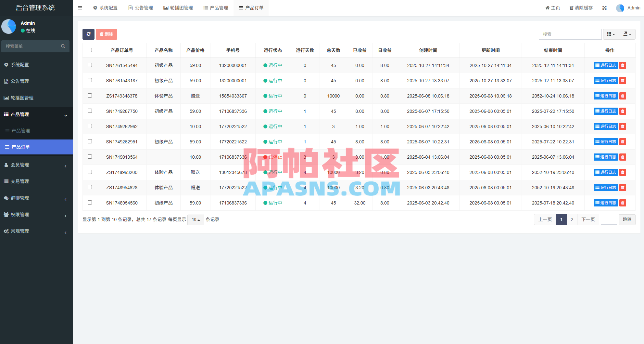Screen dimensions: 644x344
Task: Click the trash icon for order SN1761545494
Action: [x=623, y=65]
